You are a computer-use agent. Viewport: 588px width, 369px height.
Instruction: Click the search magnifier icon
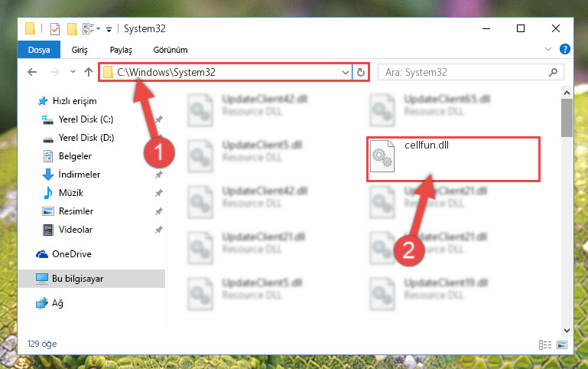[x=553, y=72]
